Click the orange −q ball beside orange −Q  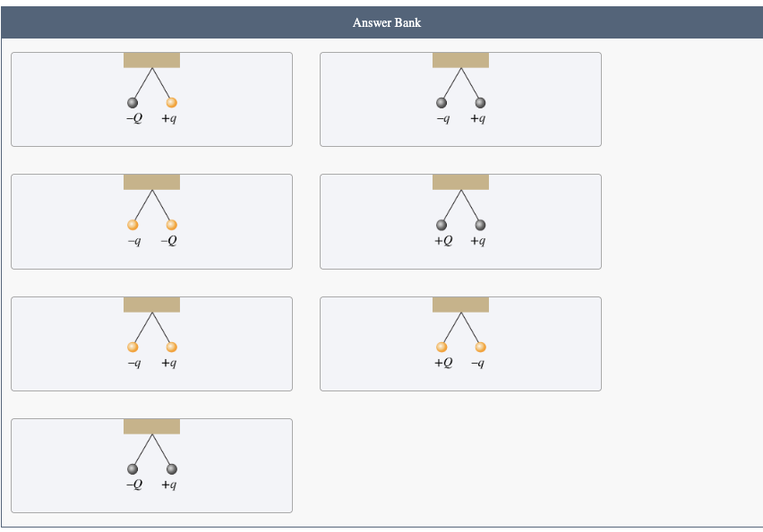[x=133, y=225]
